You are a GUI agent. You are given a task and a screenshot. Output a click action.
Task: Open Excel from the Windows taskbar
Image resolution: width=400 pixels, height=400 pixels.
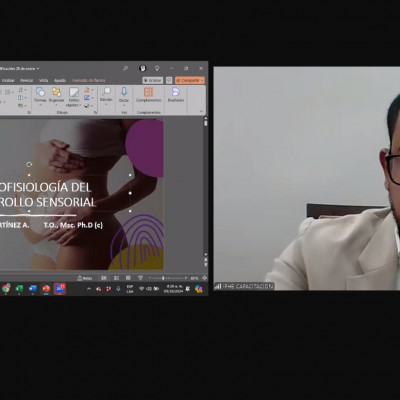click(19, 289)
